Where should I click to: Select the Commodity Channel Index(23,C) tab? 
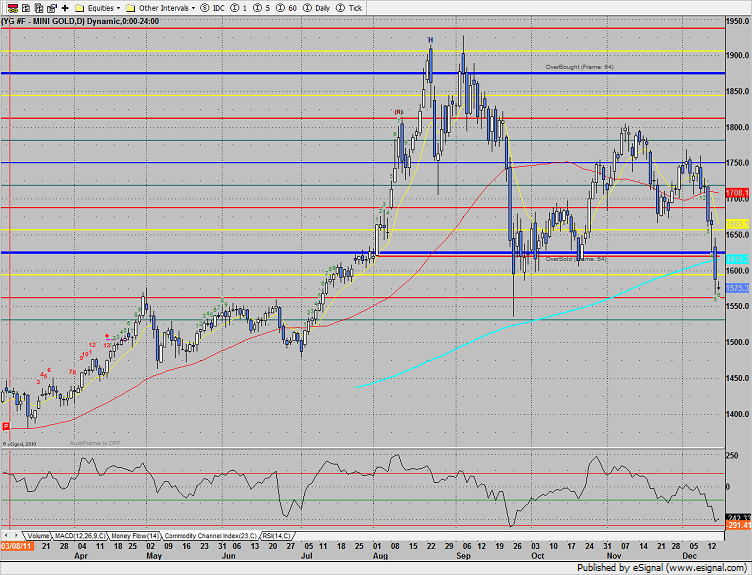coord(211,536)
